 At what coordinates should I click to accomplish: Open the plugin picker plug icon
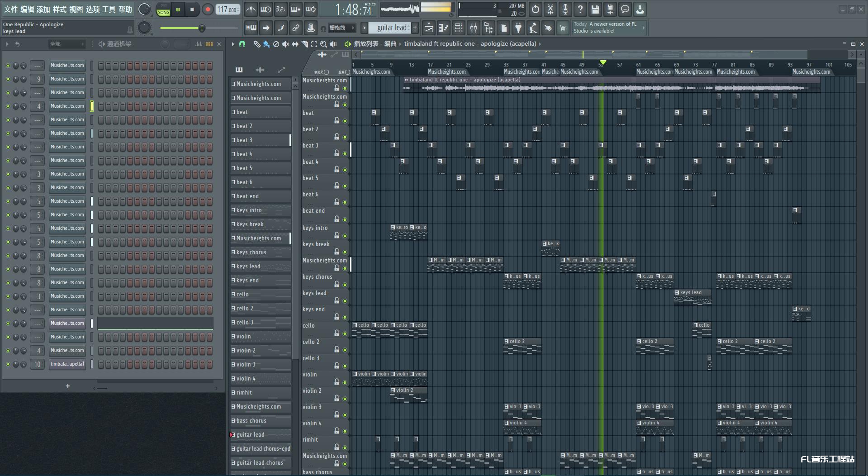[x=518, y=28]
